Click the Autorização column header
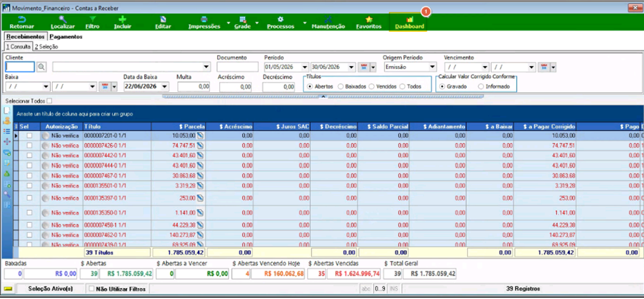644x299 pixels. 62,126
